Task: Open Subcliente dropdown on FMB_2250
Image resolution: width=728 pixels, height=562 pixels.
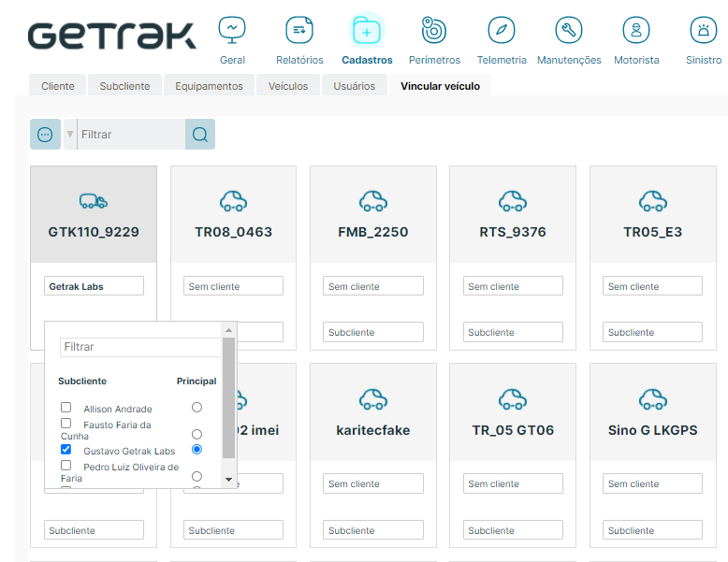Action: pos(372,332)
